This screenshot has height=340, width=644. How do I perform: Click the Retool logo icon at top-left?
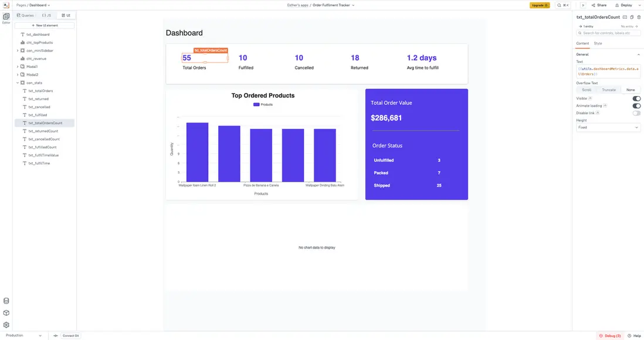(x=5, y=5)
